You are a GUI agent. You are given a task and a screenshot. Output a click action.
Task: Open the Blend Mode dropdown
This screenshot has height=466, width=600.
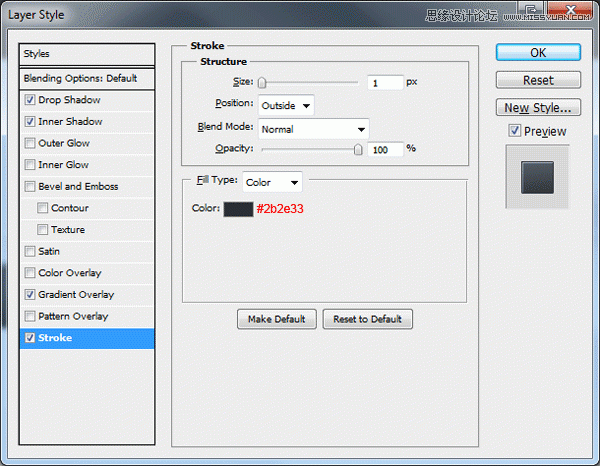click(314, 129)
